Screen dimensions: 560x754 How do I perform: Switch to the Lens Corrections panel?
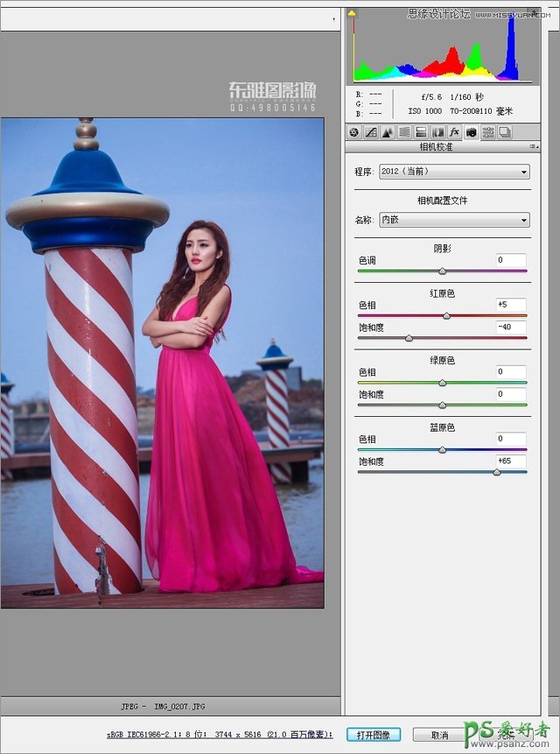tap(437, 132)
